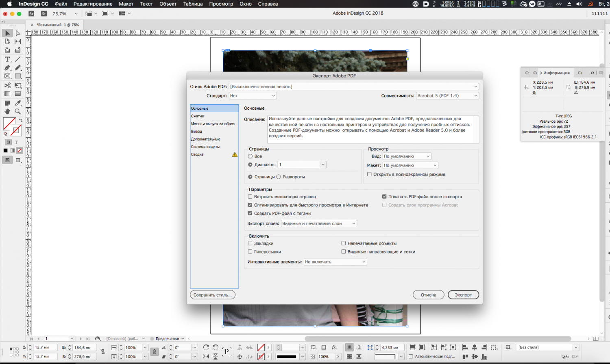Open the Объект menu
This screenshot has height=364, width=610.
(168, 4)
